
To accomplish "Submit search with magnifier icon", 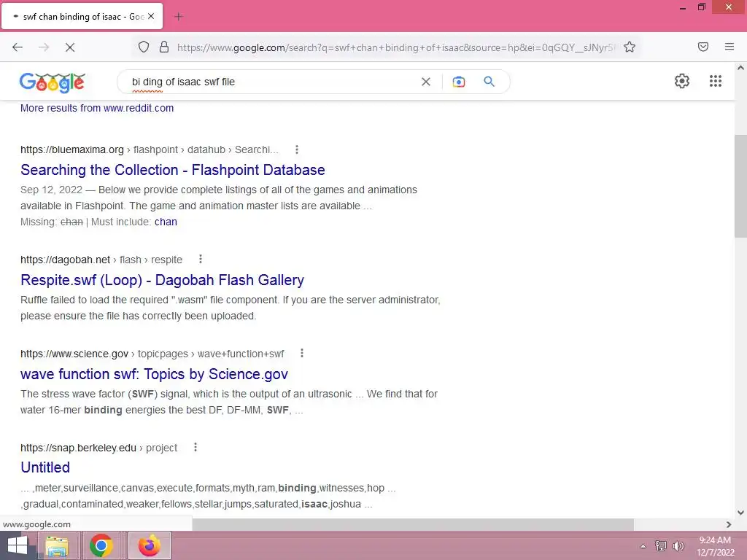I will (x=489, y=82).
